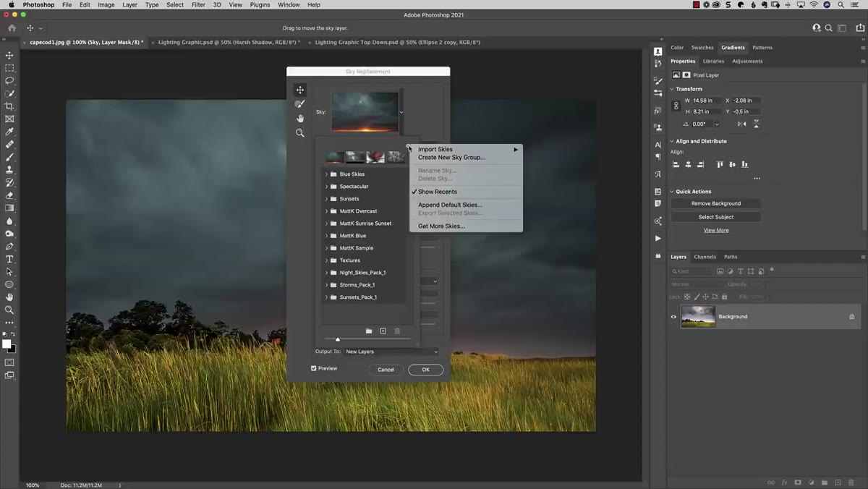Open the rotation angle dropdown
Image resolution: width=868 pixels, height=489 pixels.
717,124
